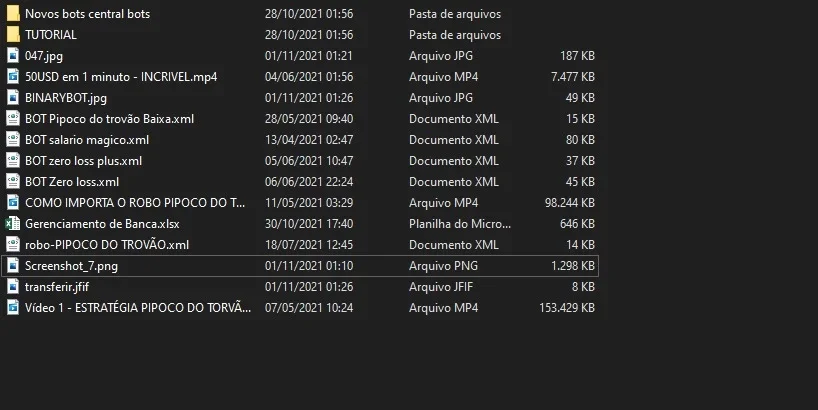Click COMO IMPORTA O ROBO PIPOCO video name
This screenshot has height=410, width=818.
[135, 202]
